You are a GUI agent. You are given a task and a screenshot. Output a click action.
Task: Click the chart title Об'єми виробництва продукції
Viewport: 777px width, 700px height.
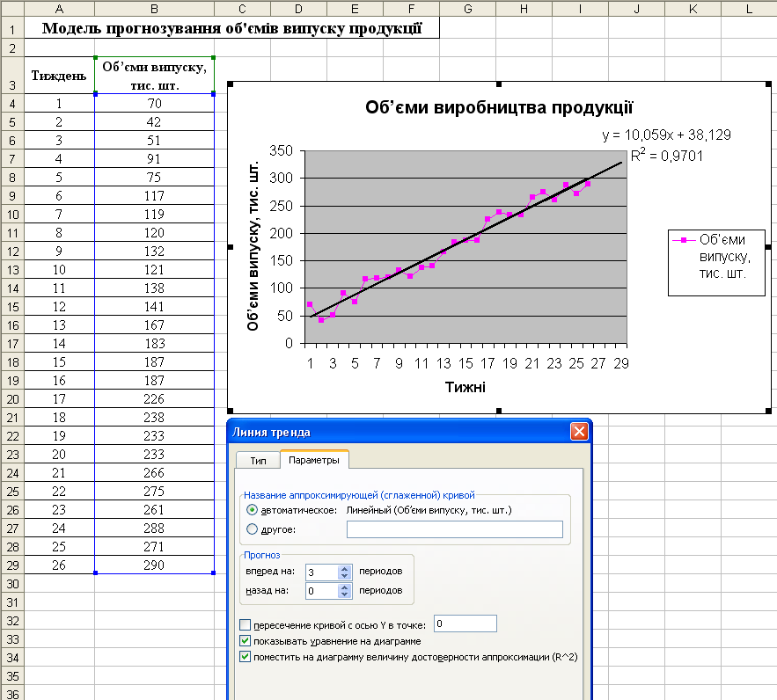tap(499, 108)
